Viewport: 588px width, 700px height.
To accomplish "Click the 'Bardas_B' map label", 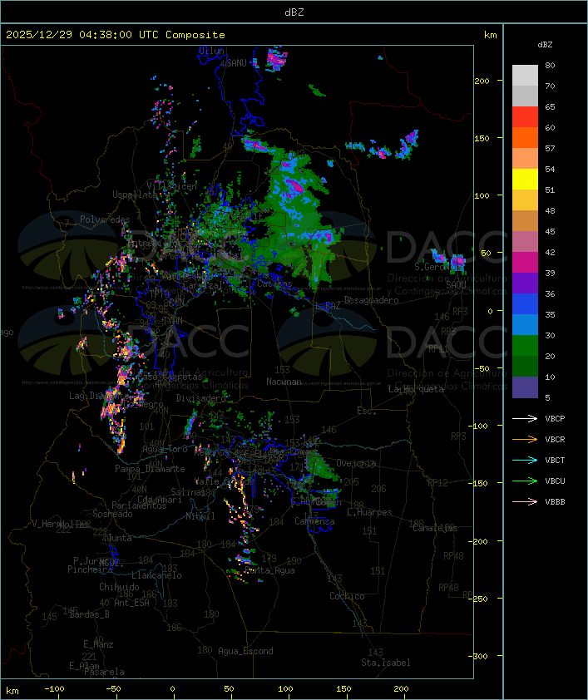I will (x=90, y=614).
